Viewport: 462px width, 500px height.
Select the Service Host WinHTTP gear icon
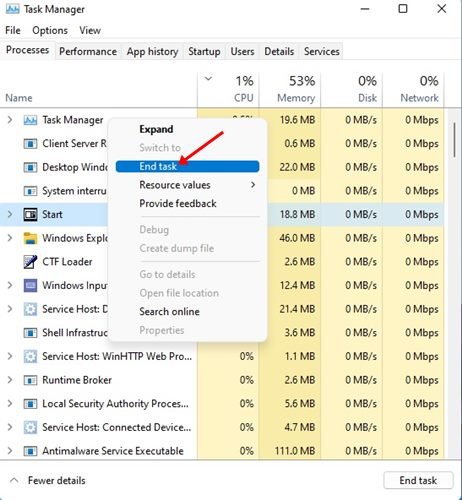pyautogui.click(x=30, y=356)
